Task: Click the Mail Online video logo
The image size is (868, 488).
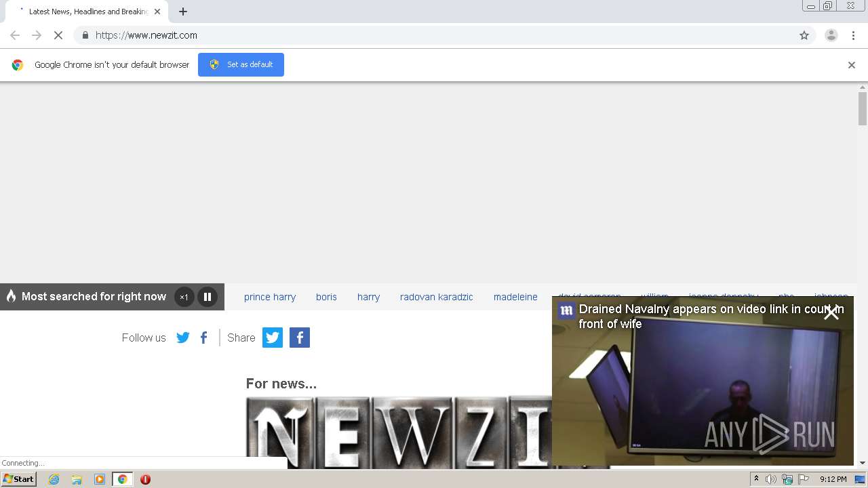Action: pos(566,310)
